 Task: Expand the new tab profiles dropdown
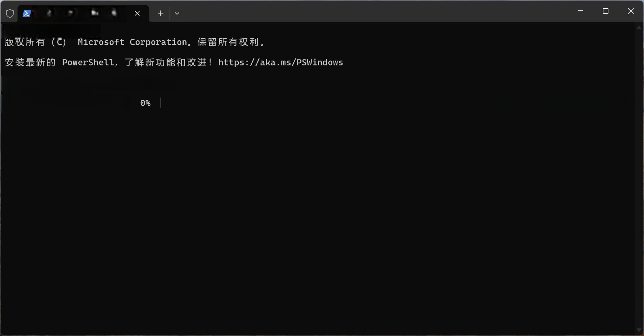177,13
